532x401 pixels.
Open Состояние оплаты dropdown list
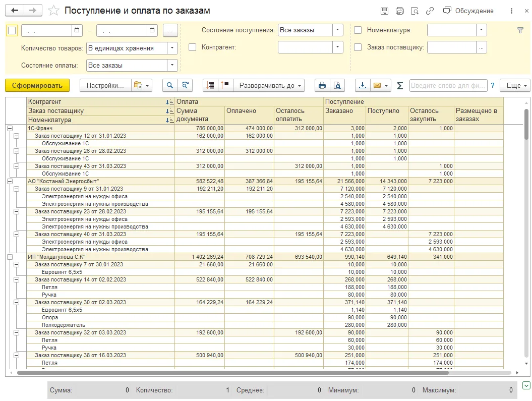pyautogui.click(x=172, y=65)
